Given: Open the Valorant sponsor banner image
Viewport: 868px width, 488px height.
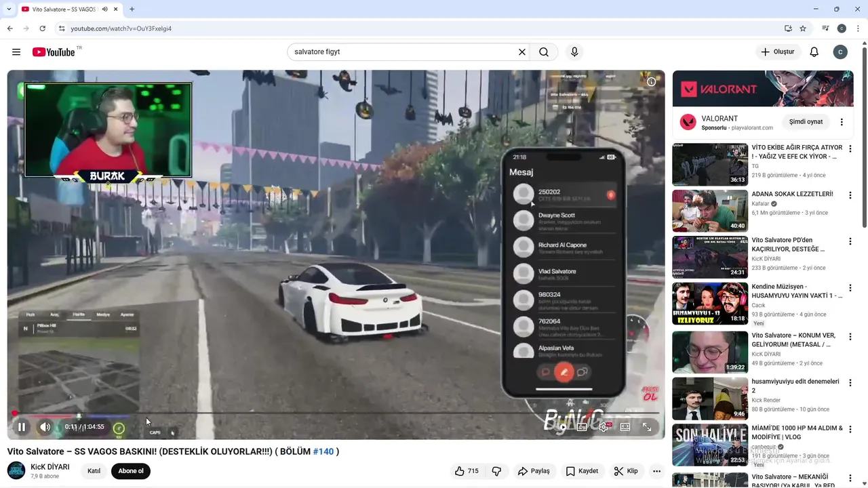Looking at the screenshot, I should point(763,89).
